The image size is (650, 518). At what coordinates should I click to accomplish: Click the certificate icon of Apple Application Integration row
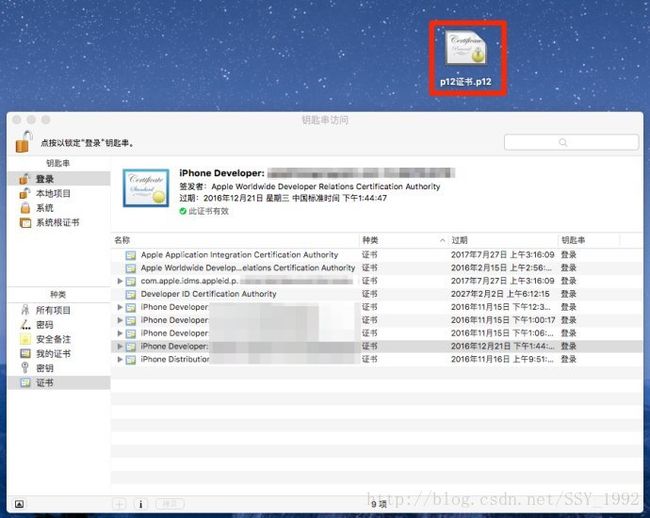tap(131, 255)
